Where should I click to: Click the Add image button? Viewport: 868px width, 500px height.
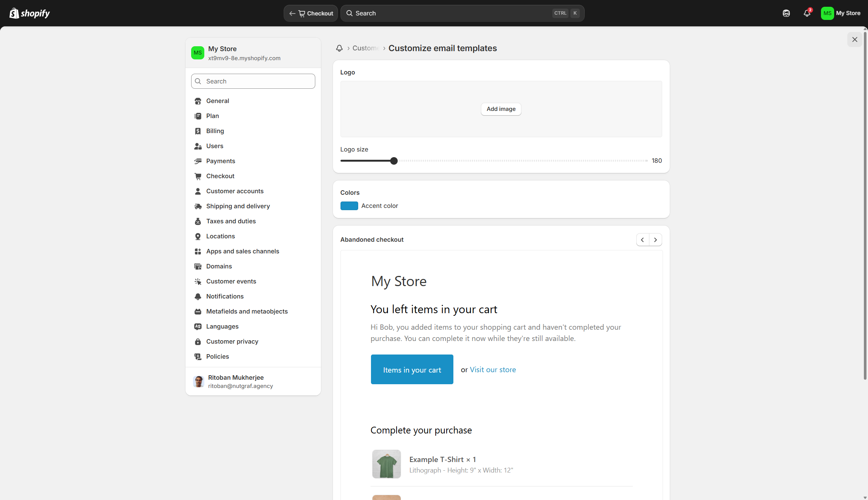[x=501, y=109]
